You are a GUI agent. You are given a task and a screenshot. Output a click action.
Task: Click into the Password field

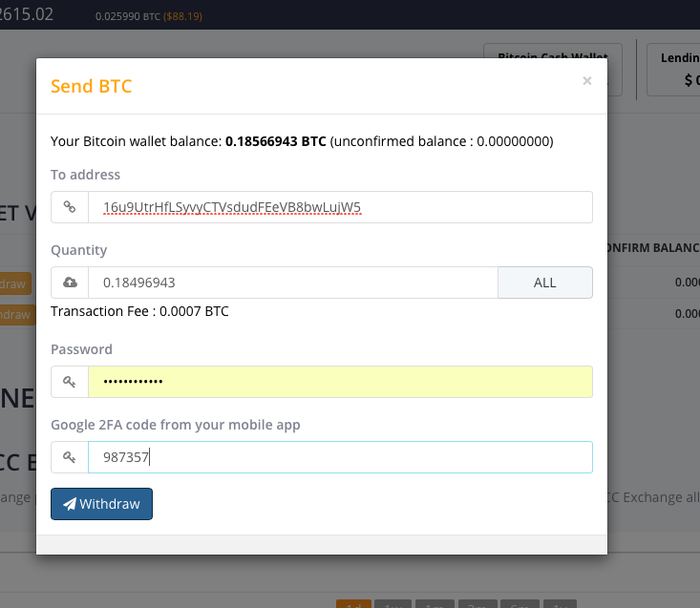pyautogui.click(x=340, y=382)
